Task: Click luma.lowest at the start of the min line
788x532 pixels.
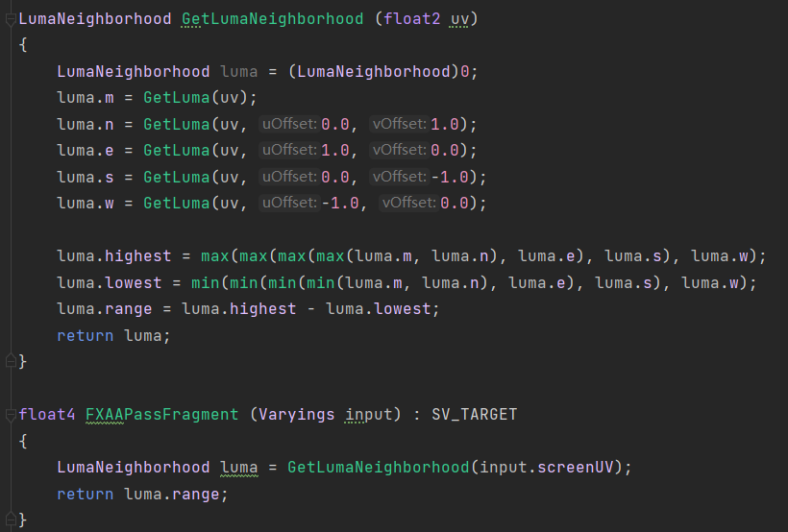Action: pyautogui.click(x=109, y=283)
